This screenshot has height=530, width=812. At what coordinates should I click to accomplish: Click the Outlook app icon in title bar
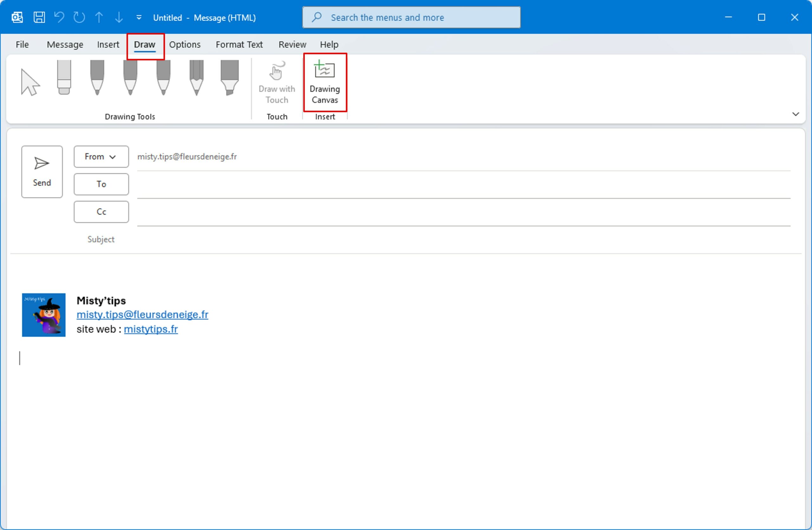click(17, 17)
